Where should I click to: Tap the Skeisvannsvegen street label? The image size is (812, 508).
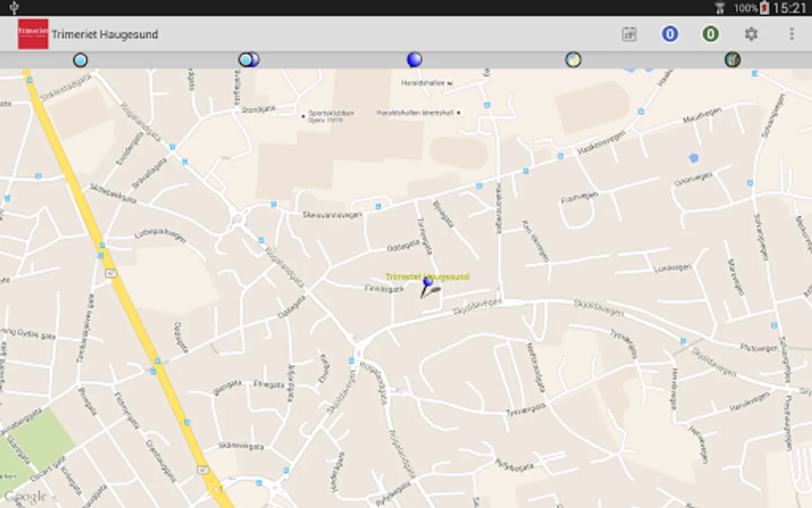(332, 215)
